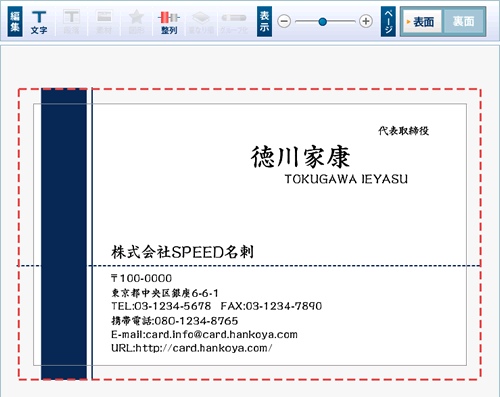This screenshot has height=397, width=500.
Task: Click the greyed-out 図形 star shape tool
Action: pyautogui.click(x=136, y=22)
